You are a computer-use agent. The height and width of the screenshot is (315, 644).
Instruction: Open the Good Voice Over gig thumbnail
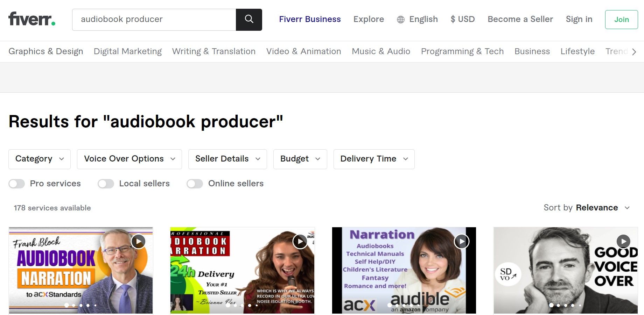tap(566, 271)
